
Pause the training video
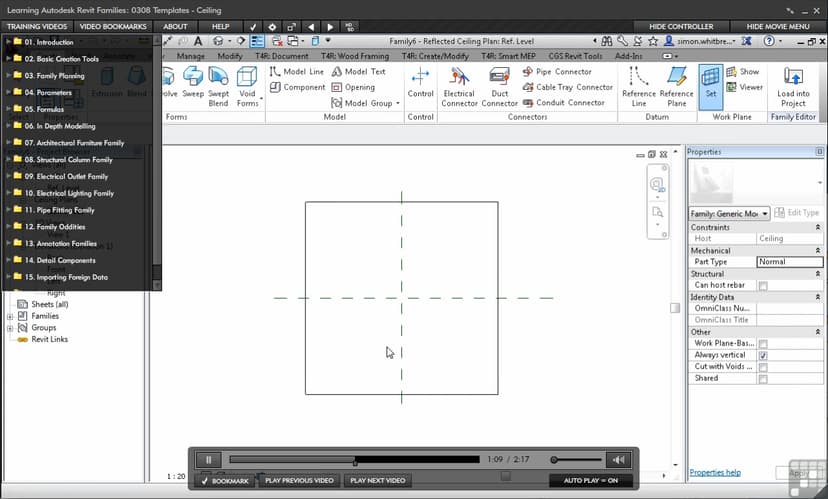209,460
